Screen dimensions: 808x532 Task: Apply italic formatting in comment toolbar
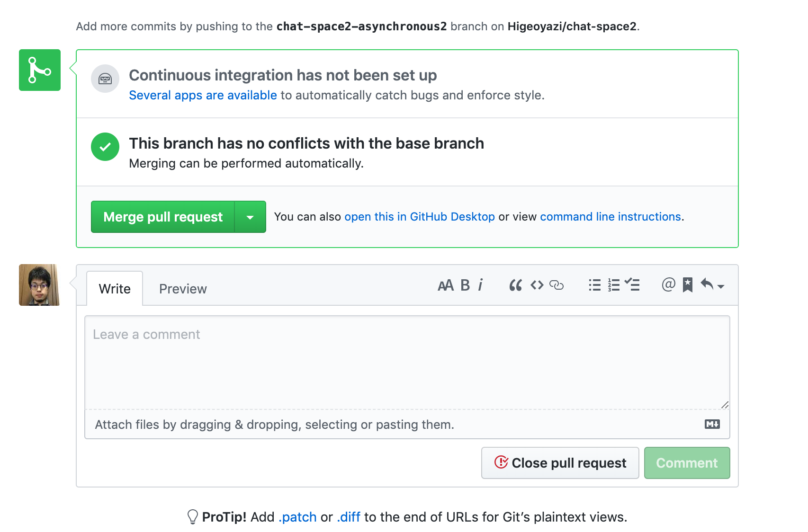[x=480, y=285]
